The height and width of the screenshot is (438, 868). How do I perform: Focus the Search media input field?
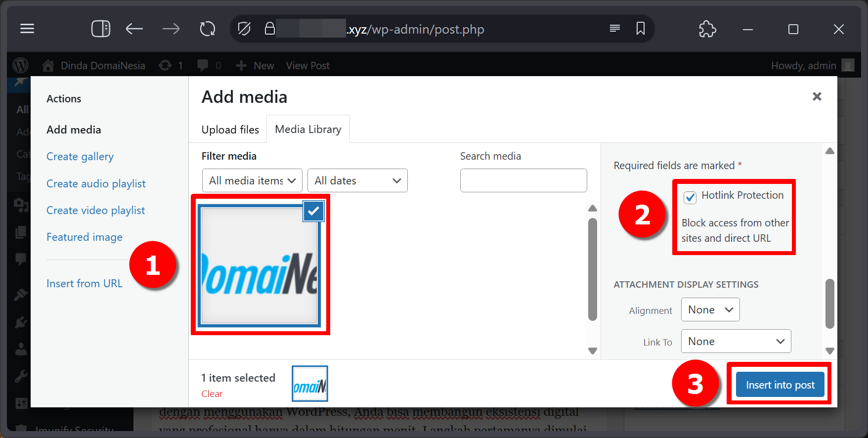coord(523,180)
